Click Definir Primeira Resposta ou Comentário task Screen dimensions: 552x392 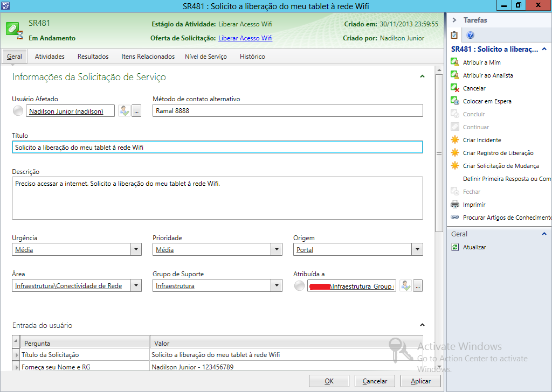tap(507, 179)
